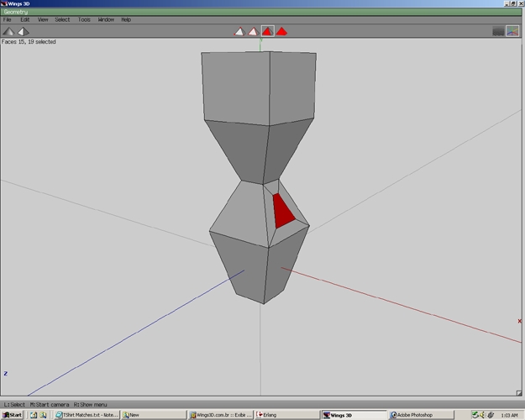Viewport: 525px width, 420px height.
Task: Click the first system tray icon
Action: (x=475, y=415)
